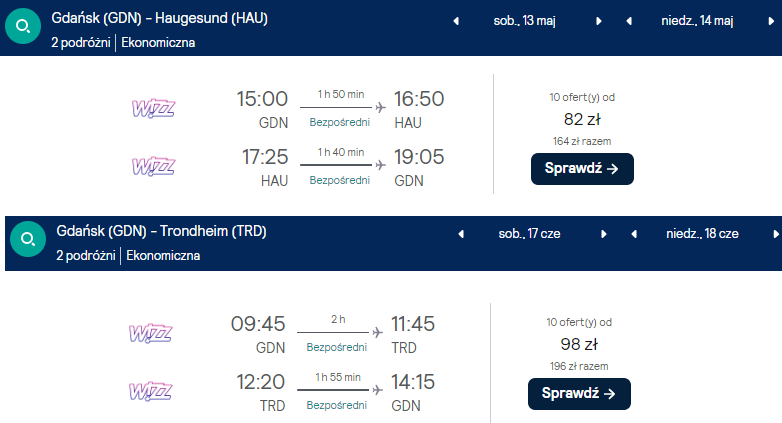Select the niedz., 18 cze return date

703,234
